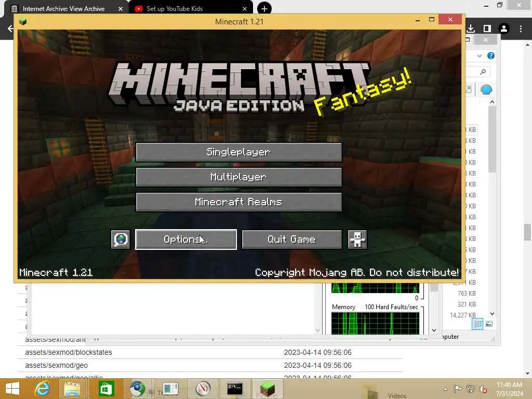
Task: Switch to Chromium browser in taskbar
Action: (137, 389)
